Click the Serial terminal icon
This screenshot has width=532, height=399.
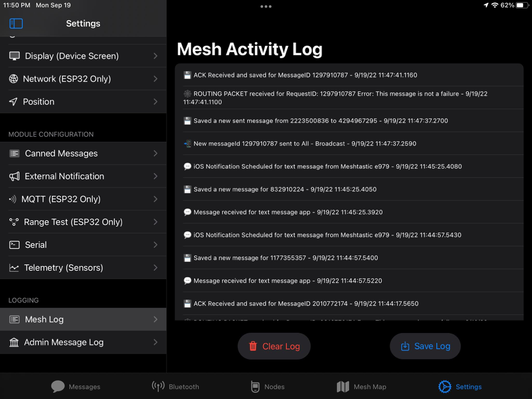(x=14, y=245)
